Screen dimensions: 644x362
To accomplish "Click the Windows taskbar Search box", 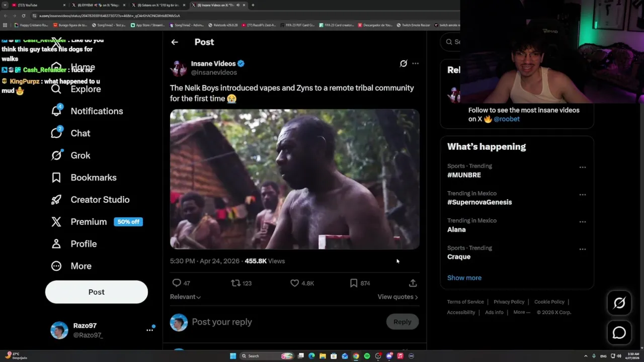I will pos(266,356).
